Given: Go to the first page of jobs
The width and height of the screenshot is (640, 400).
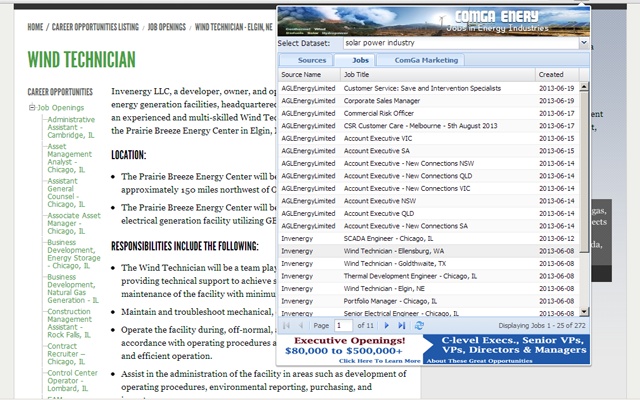Looking at the screenshot, I should 287,325.
